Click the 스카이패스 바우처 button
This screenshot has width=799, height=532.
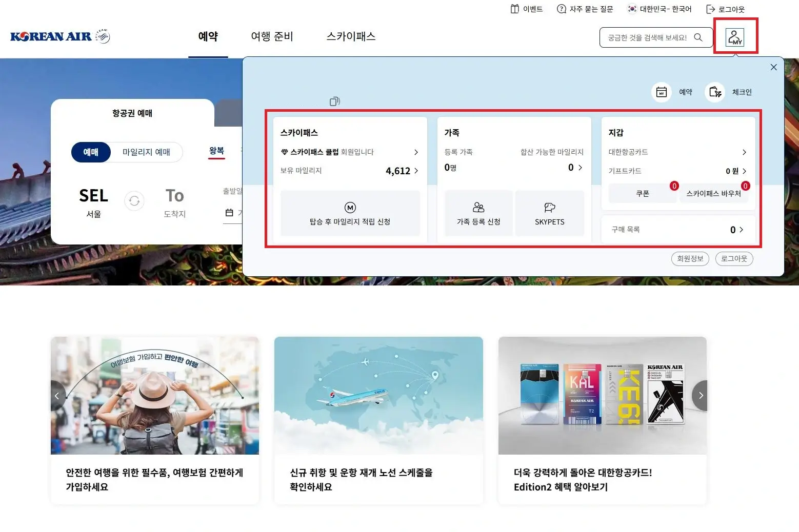click(x=714, y=194)
